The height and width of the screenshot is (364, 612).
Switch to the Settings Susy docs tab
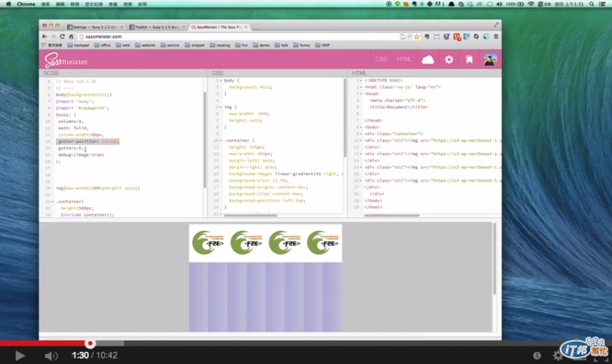point(95,27)
